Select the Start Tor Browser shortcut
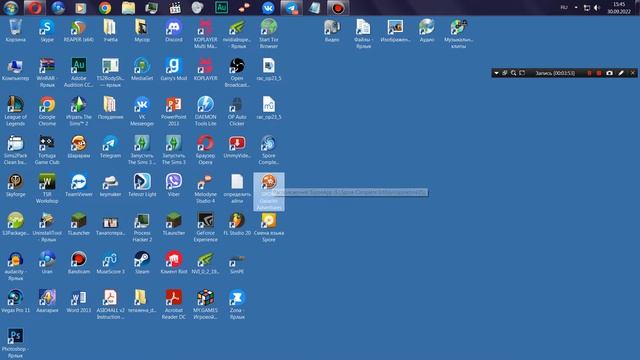The image size is (640, 360). 269,33
